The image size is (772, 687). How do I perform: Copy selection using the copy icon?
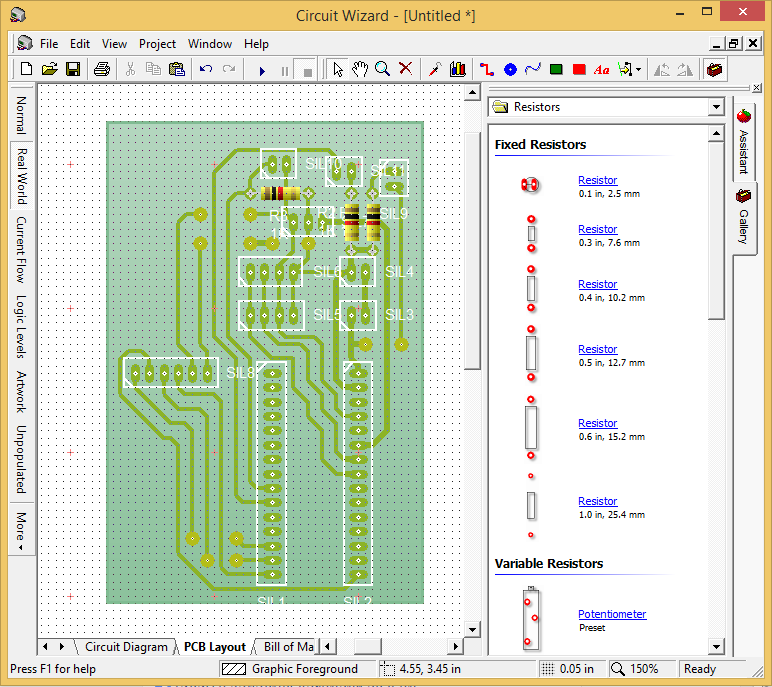click(153, 69)
